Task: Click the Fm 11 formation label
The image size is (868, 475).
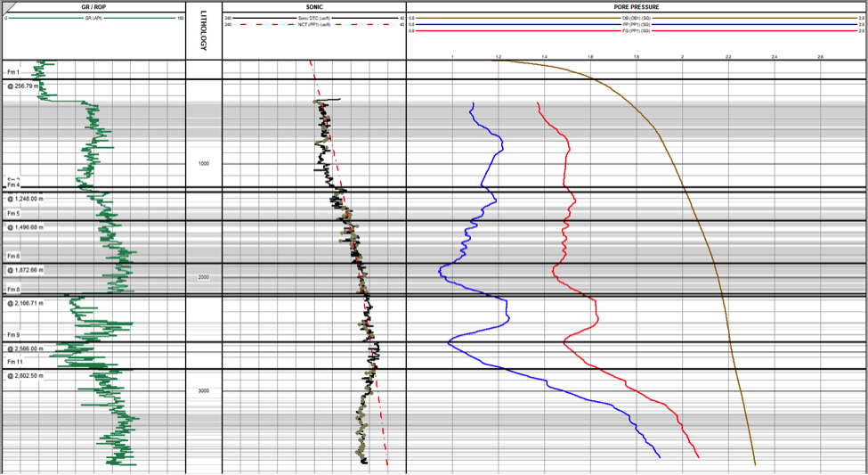Action: coord(15,362)
